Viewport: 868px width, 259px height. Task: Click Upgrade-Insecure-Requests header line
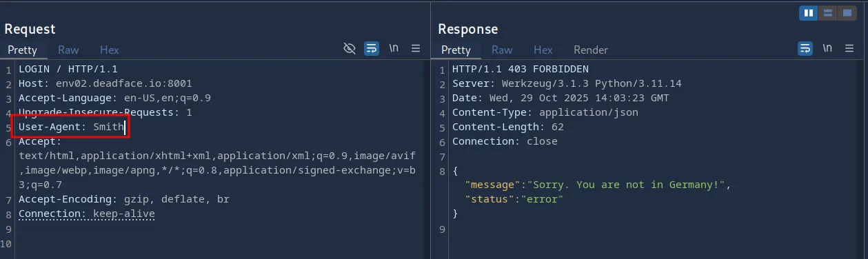pos(105,112)
